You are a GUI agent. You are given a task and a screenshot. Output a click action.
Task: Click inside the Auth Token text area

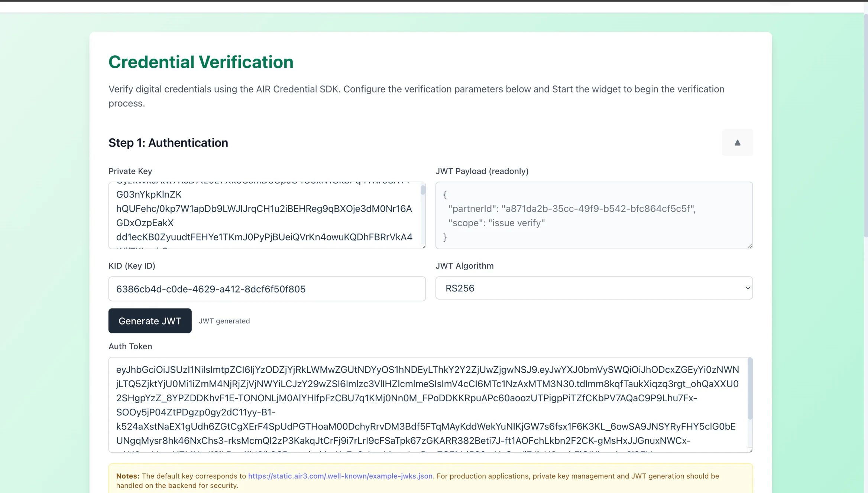click(427, 405)
